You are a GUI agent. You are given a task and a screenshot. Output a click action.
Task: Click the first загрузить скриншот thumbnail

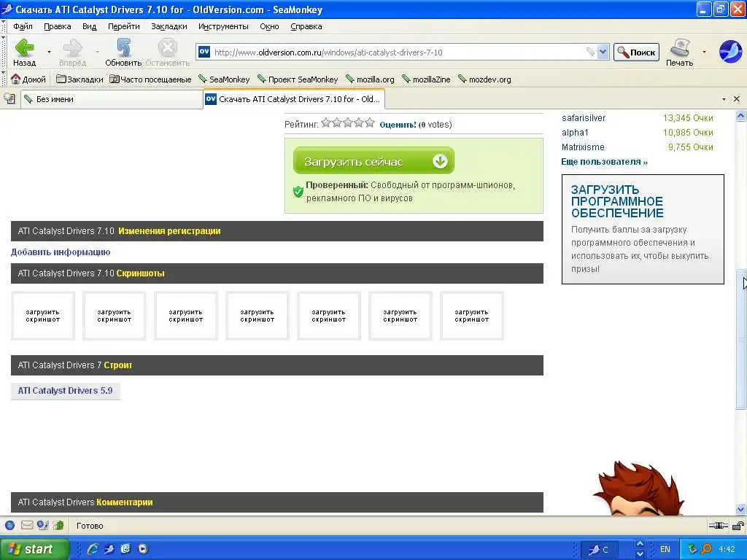(43, 316)
